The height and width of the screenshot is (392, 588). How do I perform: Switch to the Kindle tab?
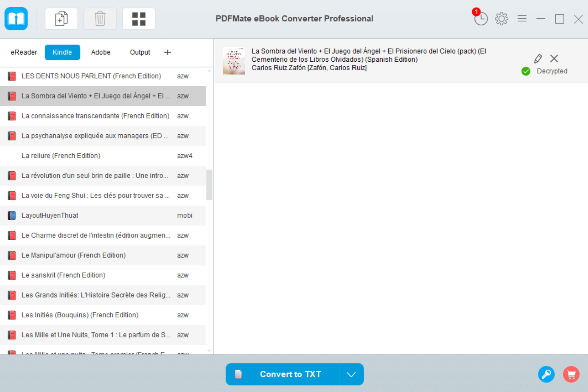click(62, 52)
